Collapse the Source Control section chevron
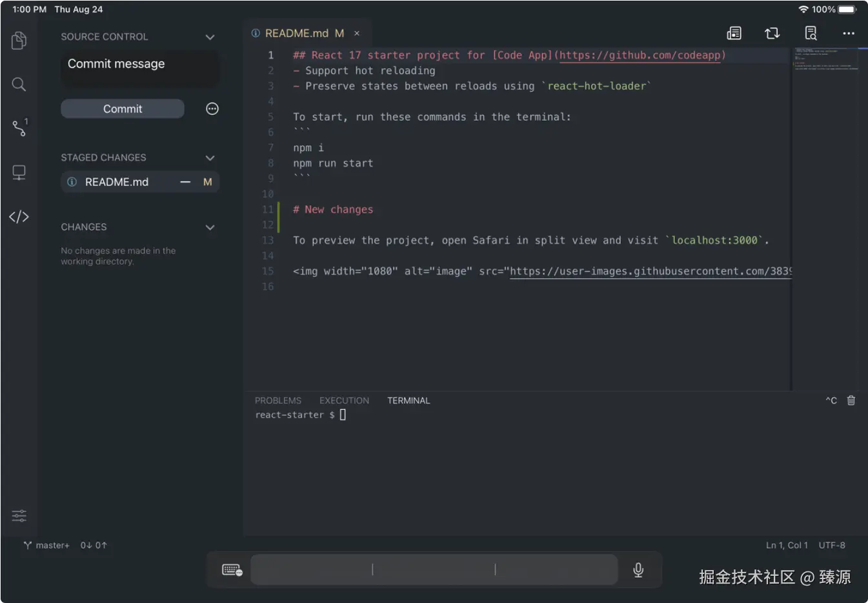 point(210,37)
